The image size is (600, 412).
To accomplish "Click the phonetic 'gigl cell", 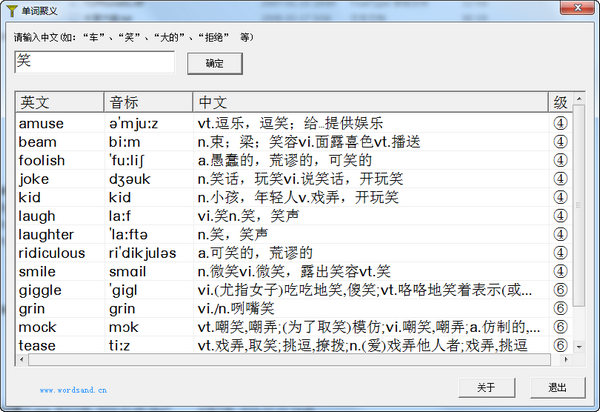I will [123, 290].
